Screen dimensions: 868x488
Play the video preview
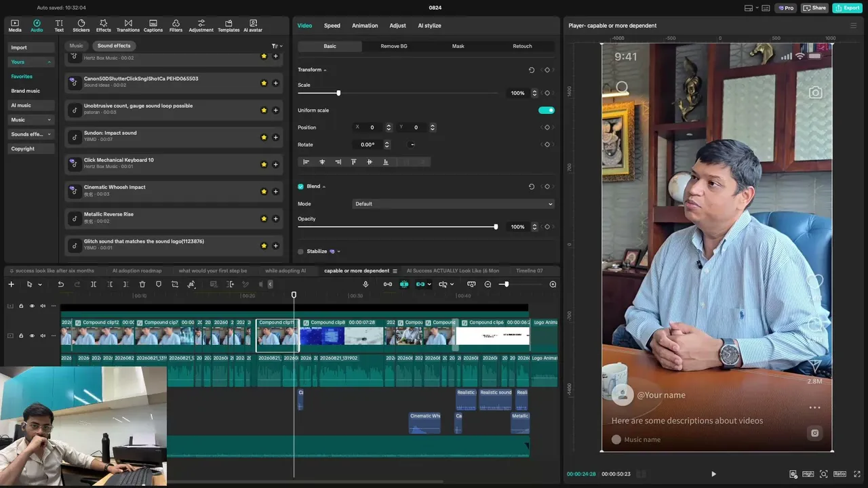(x=713, y=474)
